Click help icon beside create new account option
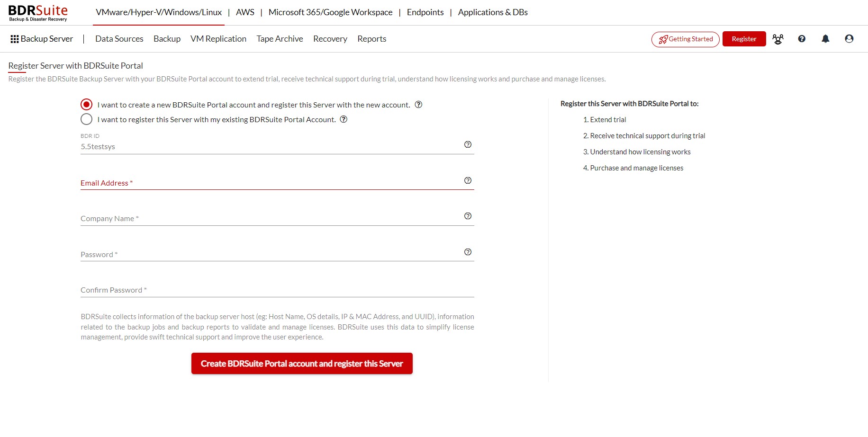This screenshot has width=868, height=437. click(x=418, y=105)
